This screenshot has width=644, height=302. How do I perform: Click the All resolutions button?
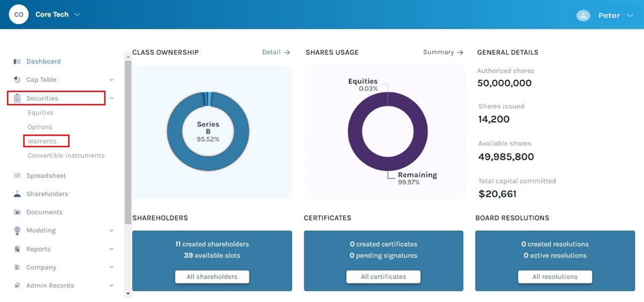tap(555, 277)
